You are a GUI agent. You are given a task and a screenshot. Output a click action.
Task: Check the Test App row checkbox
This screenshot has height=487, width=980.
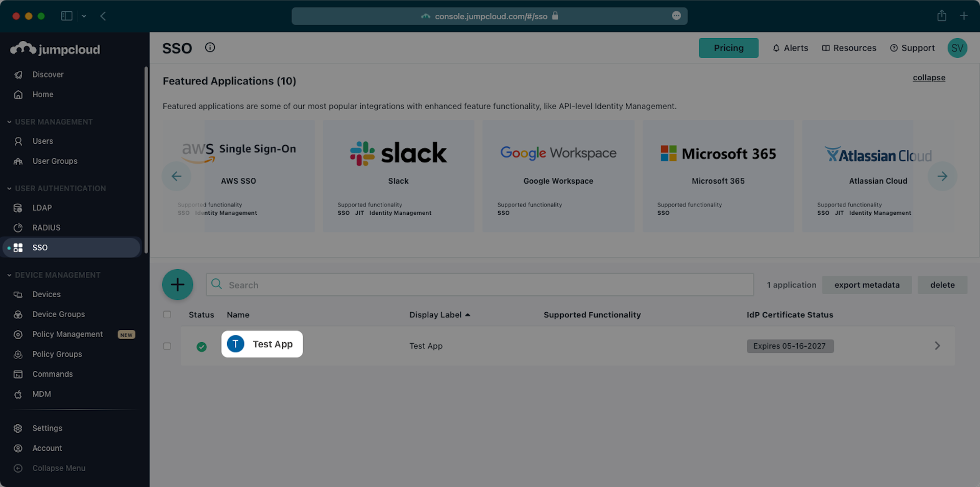(167, 346)
